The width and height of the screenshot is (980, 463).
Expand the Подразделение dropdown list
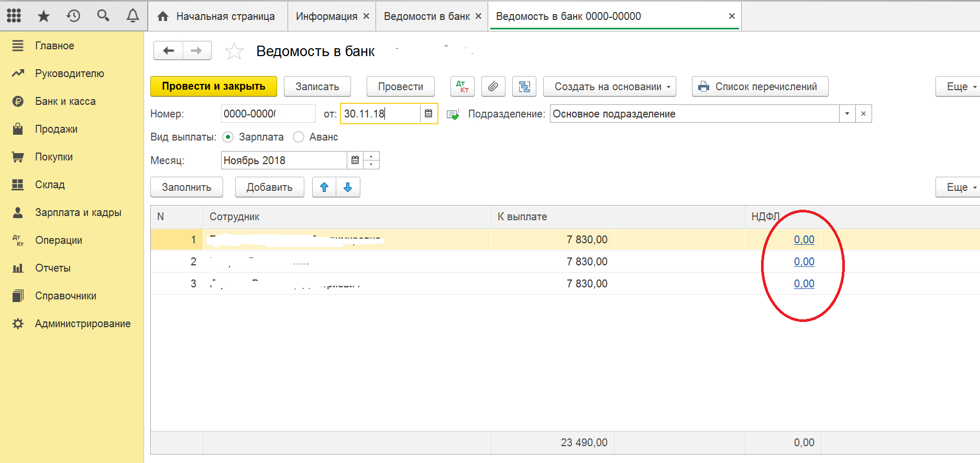point(847,114)
